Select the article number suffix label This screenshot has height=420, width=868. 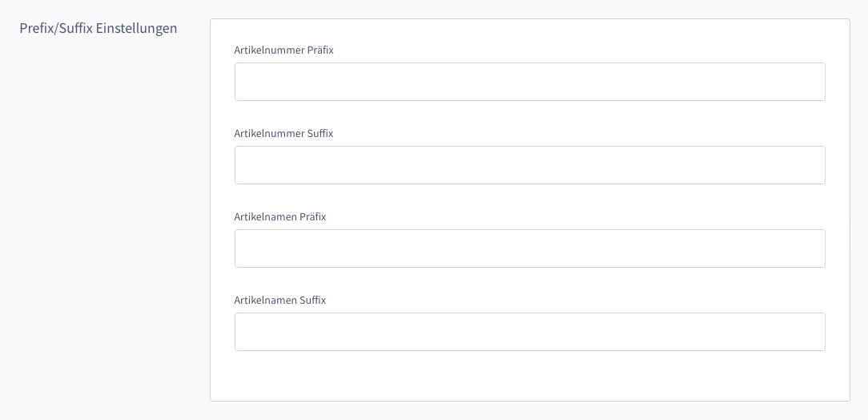(x=283, y=133)
